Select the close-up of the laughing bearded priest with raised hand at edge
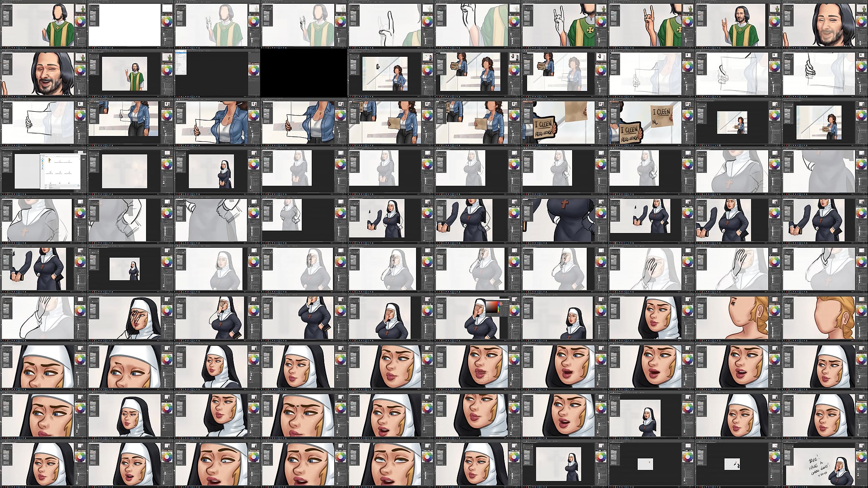This screenshot has height=488, width=868. tap(43, 73)
